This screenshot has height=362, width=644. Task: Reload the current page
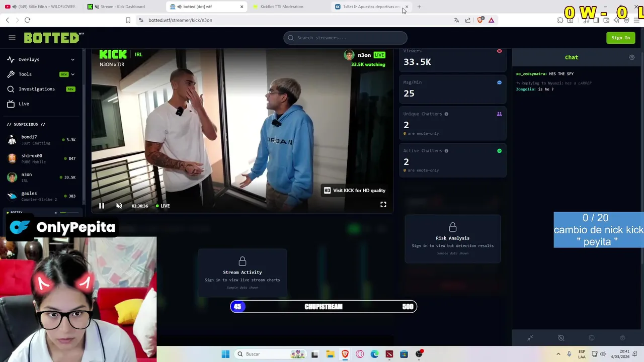point(28,20)
